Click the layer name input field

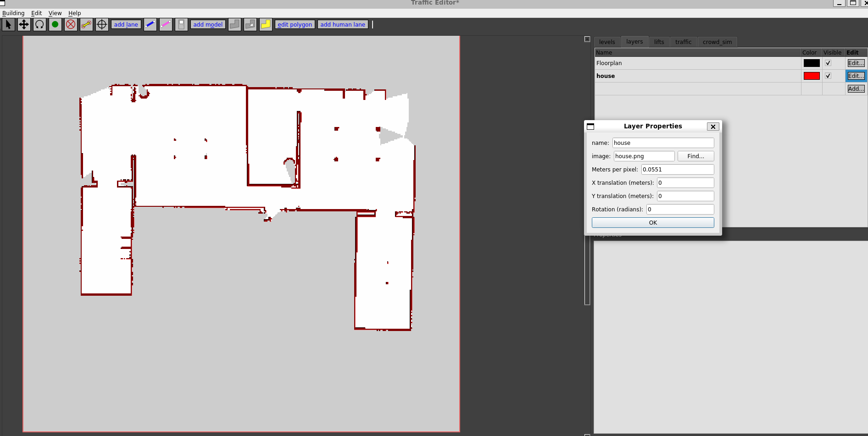(x=663, y=143)
